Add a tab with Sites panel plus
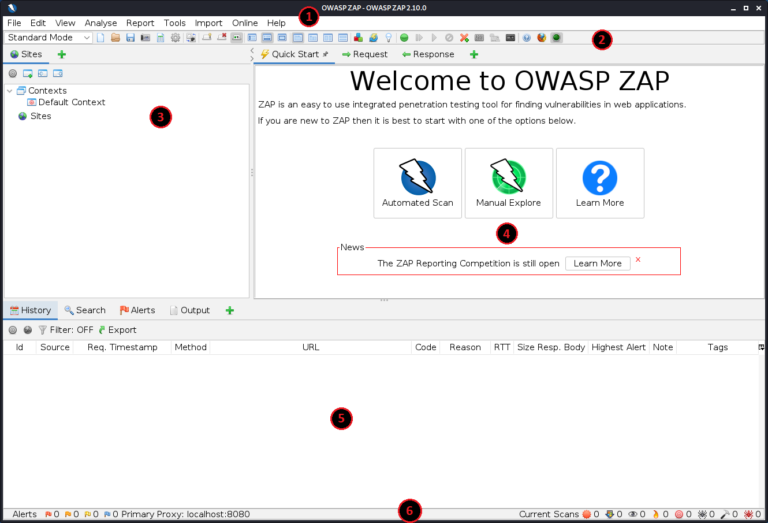This screenshot has width=768, height=523. tap(62, 54)
